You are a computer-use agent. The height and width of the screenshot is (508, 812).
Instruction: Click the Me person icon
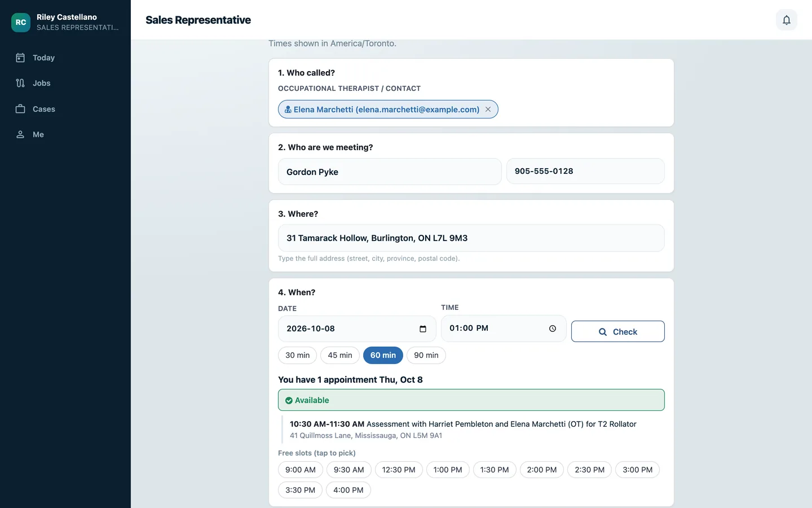click(20, 134)
